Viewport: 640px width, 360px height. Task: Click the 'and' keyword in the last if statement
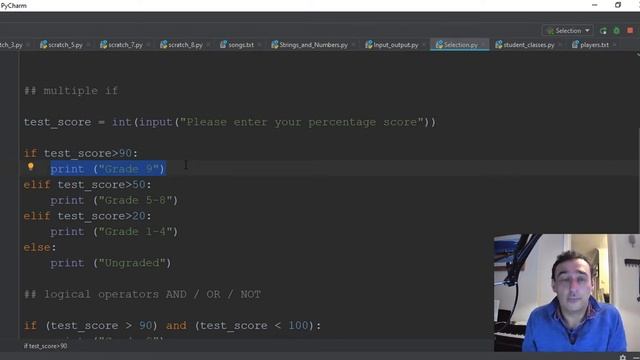[x=176, y=326]
